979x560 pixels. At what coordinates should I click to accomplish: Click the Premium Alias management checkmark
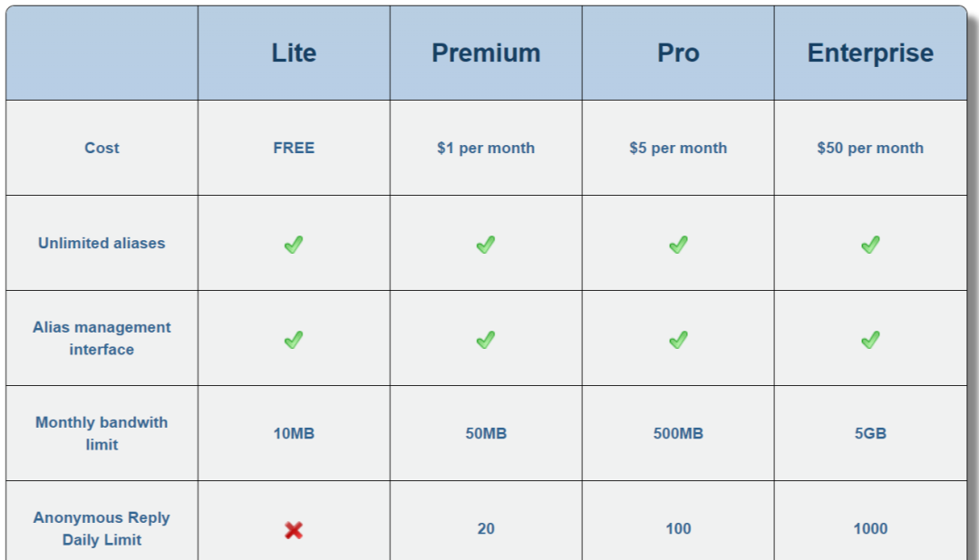[486, 339]
